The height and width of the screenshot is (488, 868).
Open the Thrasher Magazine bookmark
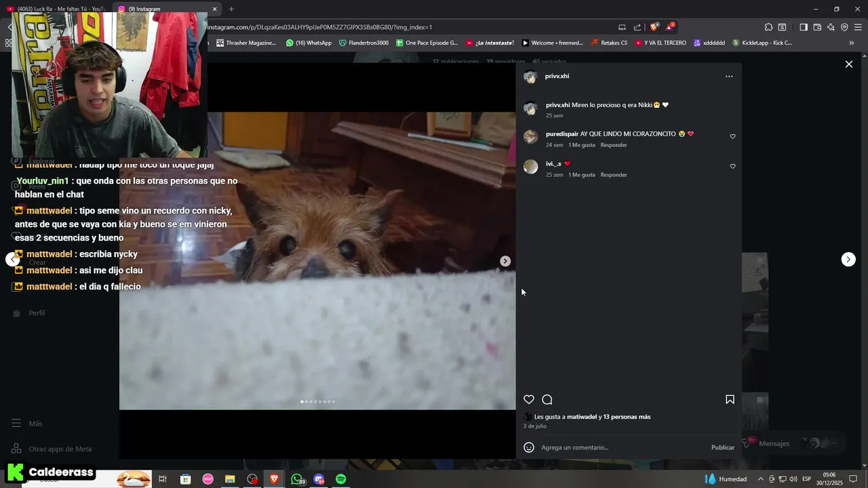246,43
